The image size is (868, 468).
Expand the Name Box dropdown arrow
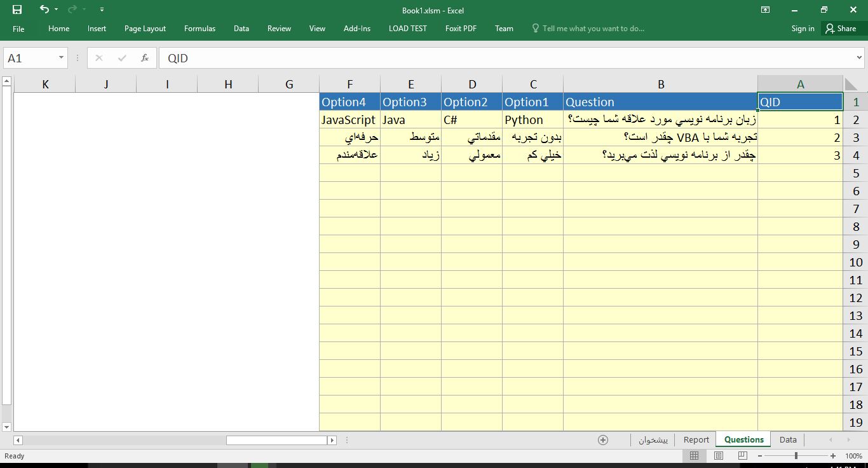point(62,58)
